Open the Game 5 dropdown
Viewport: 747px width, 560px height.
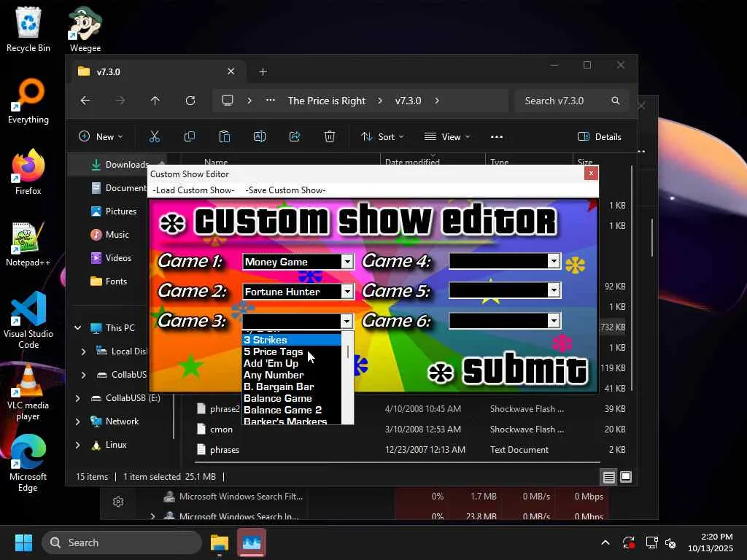point(554,290)
